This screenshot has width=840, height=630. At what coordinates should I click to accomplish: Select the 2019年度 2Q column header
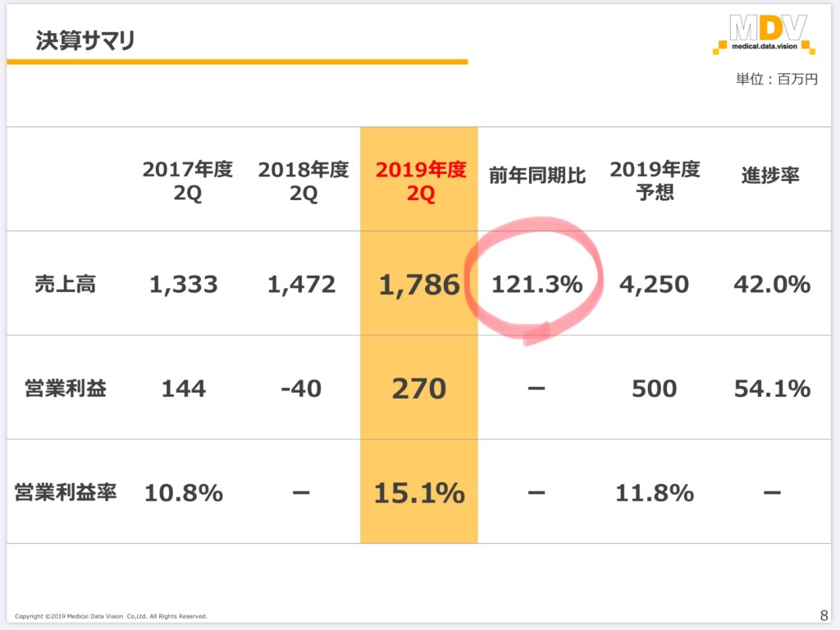point(421,181)
